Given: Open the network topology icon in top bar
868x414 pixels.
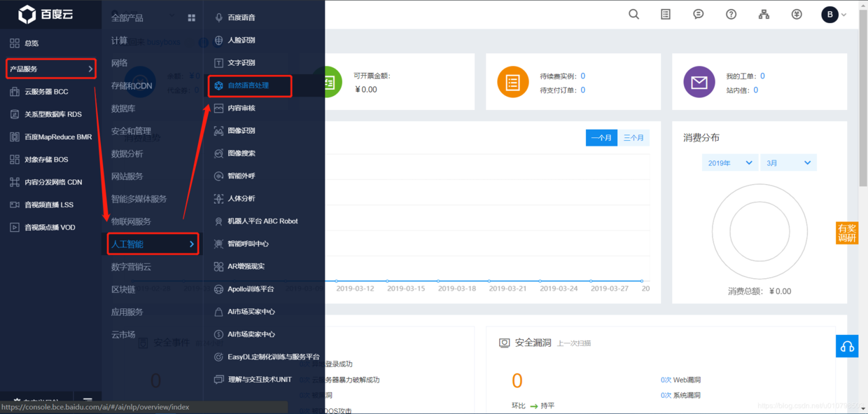Looking at the screenshot, I should (764, 14).
